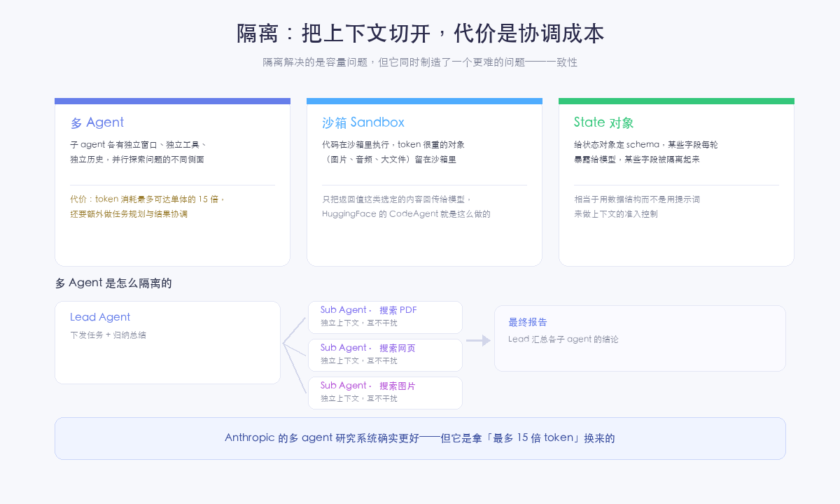Click text （图片、音频、大文件）留在沙箱里
The width and height of the screenshot is (840, 504).
(389, 160)
